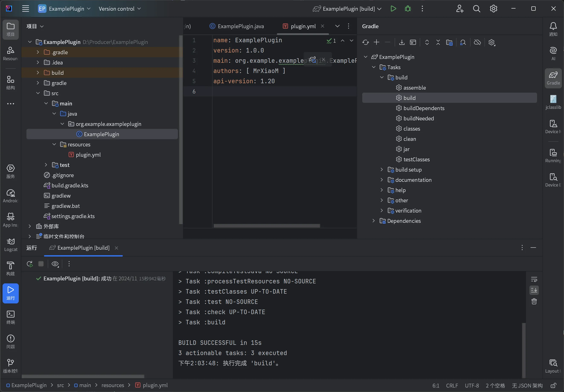Image resolution: width=564 pixels, height=392 pixels.
Task: Toggle read-only lock in status bar
Action: 553,385
